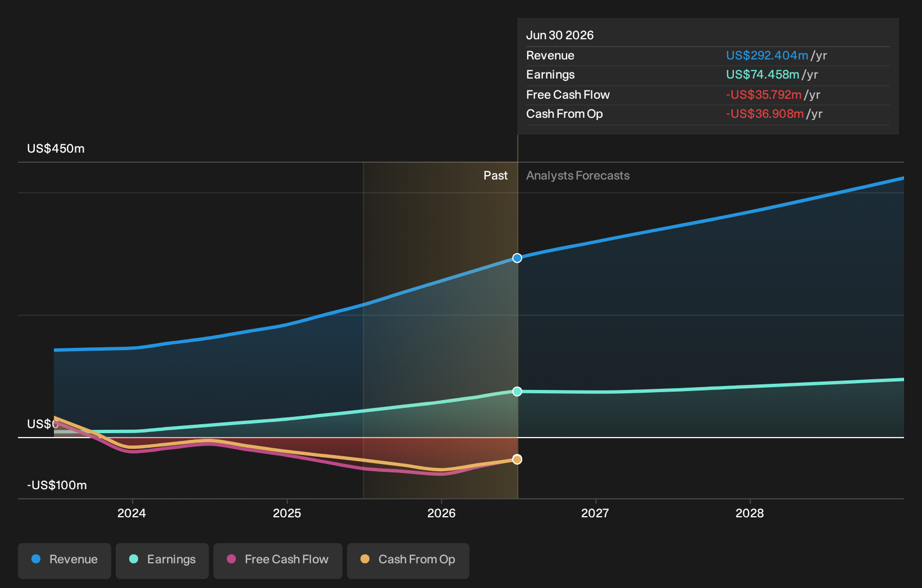
Task: Click the Jun 30 2026 tooltip date
Action: (560, 35)
